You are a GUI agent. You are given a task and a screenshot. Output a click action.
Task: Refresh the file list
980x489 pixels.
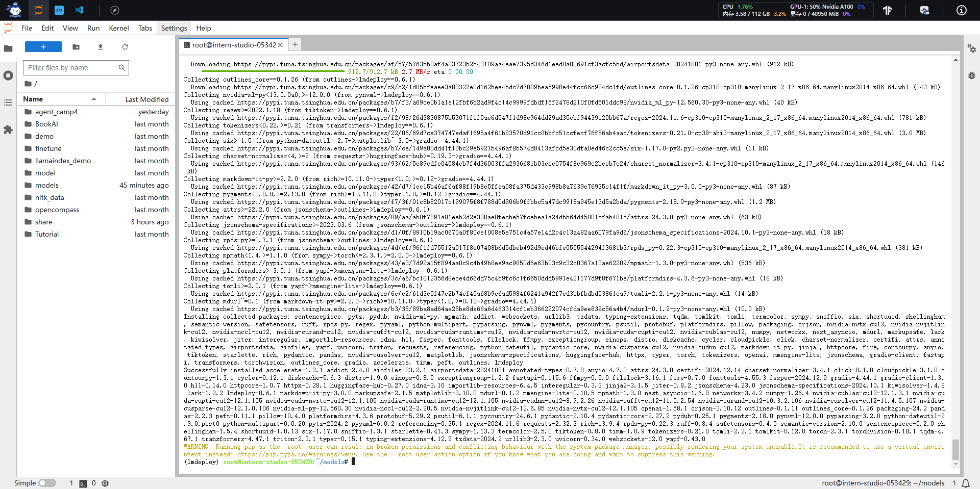click(x=125, y=47)
